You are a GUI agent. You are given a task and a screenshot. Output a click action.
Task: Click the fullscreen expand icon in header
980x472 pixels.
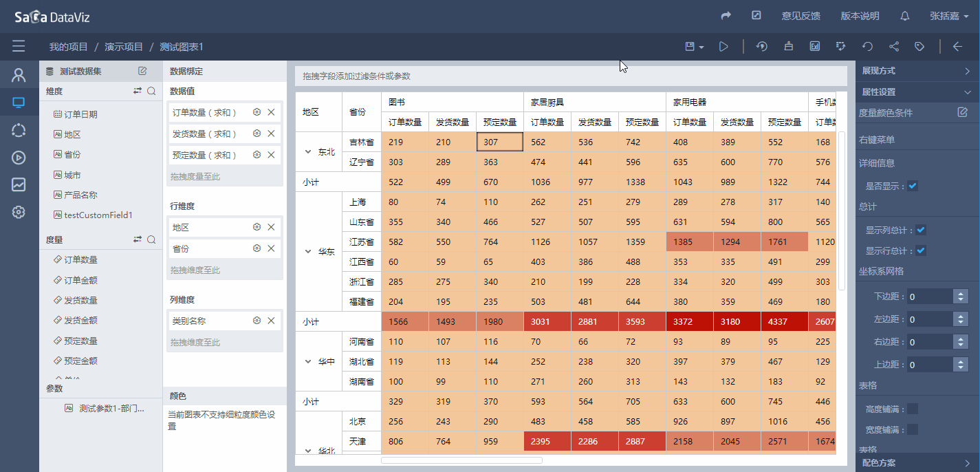pos(756,15)
